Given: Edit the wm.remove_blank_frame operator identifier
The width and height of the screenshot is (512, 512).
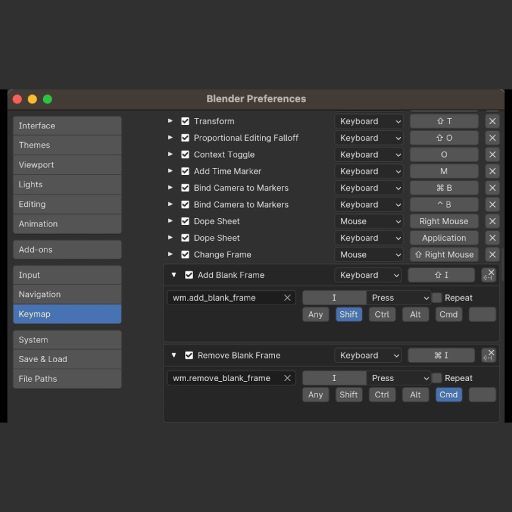Looking at the screenshot, I should point(226,378).
